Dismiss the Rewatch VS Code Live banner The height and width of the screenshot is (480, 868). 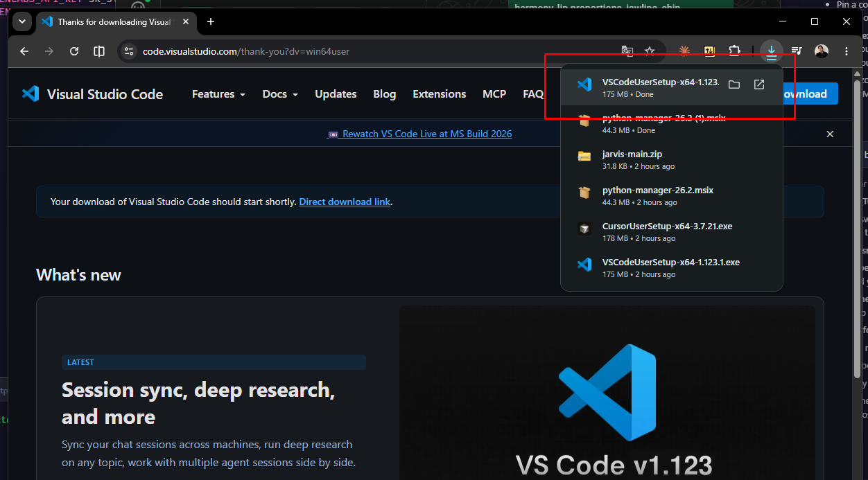pyautogui.click(x=830, y=134)
